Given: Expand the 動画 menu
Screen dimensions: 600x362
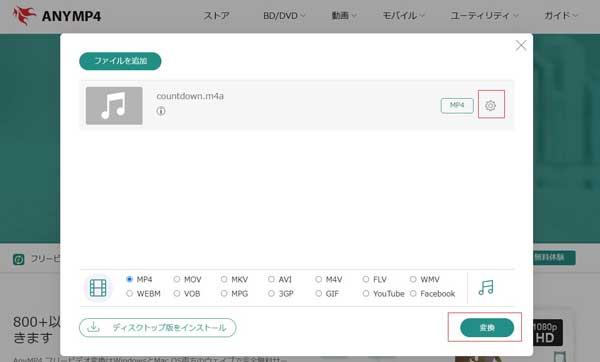Looking at the screenshot, I should [x=344, y=16].
